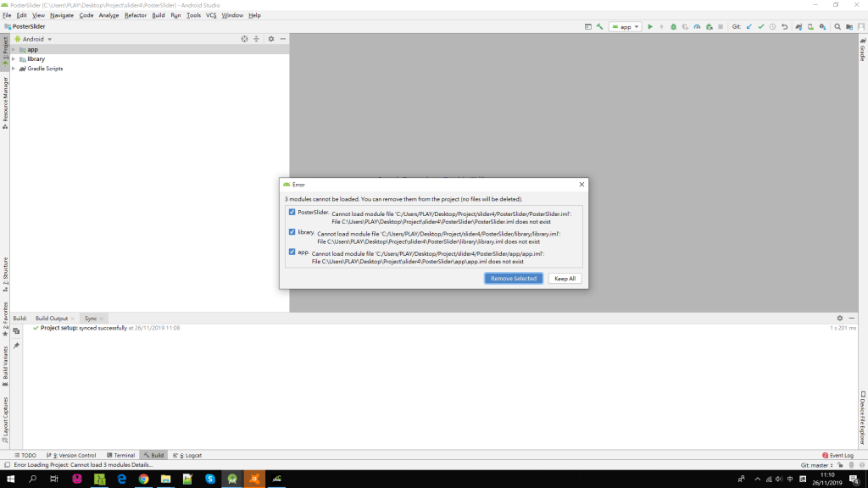This screenshot has height=488, width=868.
Task: Click the Make Project hammer icon
Action: coord(599,26)
